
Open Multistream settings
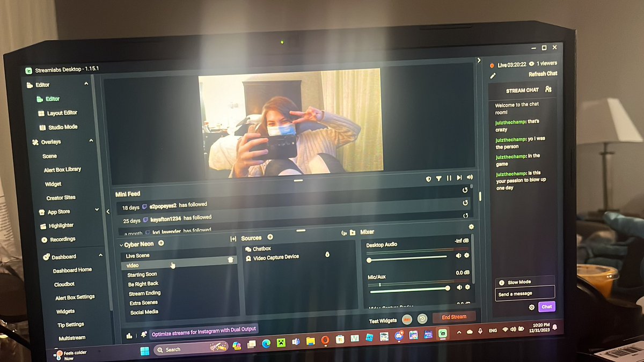[72, 338]
